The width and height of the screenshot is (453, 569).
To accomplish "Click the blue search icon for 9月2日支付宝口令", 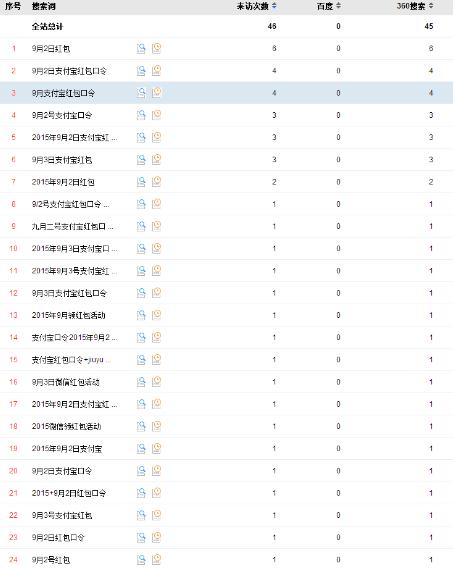I will 141,471.
